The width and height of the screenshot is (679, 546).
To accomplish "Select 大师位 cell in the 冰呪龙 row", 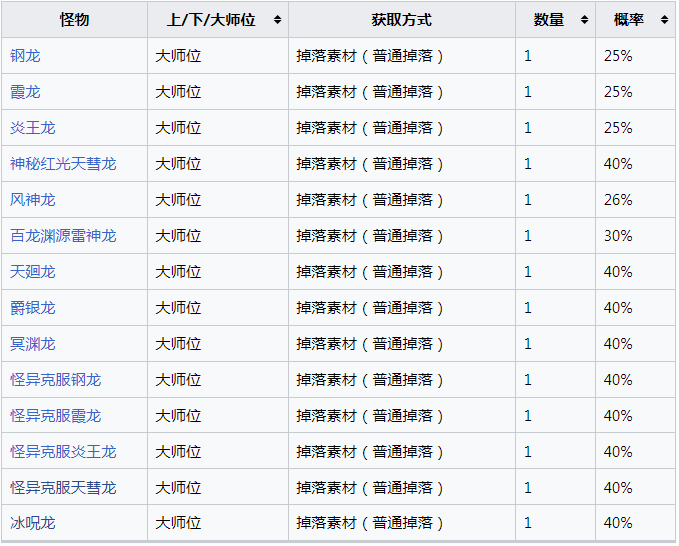I will click(x=218, y=523).
